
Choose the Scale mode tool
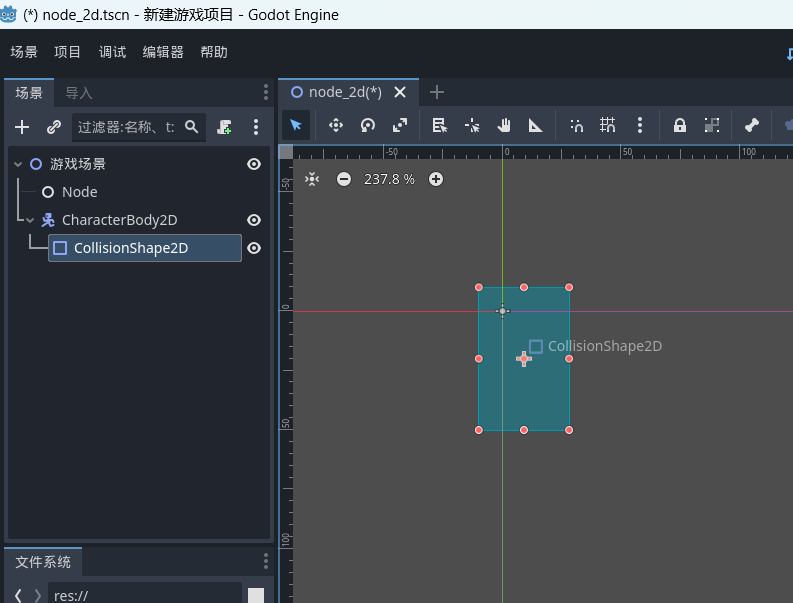click(400, 125)
